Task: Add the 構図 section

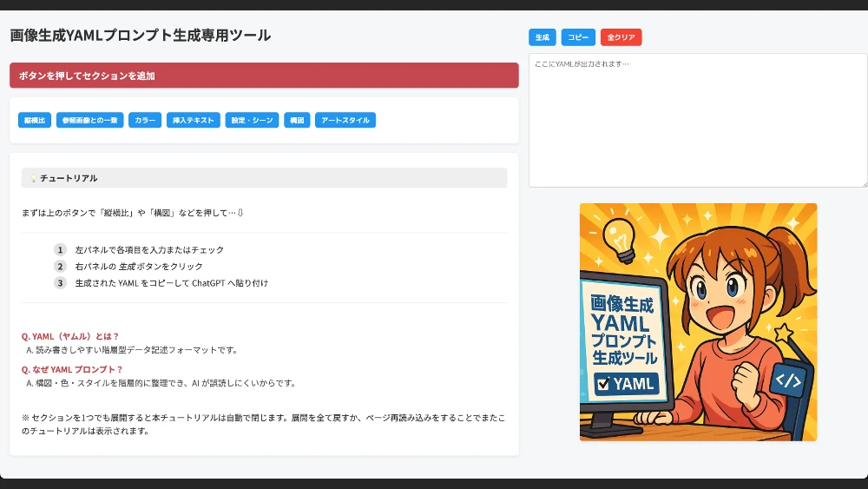Action: tap(297, 120)
